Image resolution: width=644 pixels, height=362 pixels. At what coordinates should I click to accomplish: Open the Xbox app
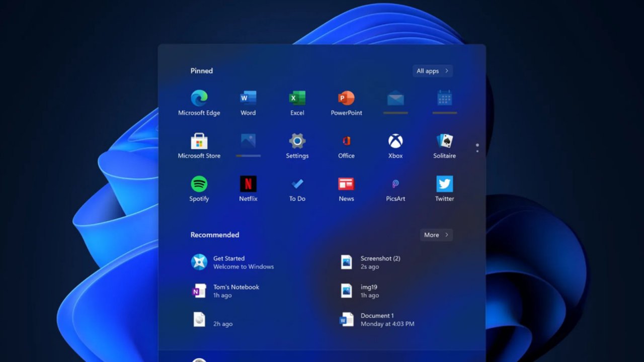pyautogui.click(x=395, y=141)
